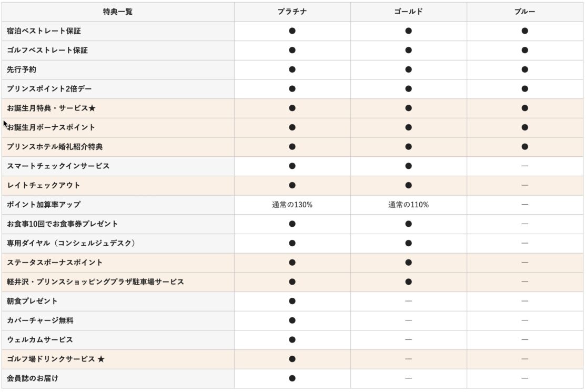Click the Gold dot for ステータスボーナスポイント

point(408,263)
